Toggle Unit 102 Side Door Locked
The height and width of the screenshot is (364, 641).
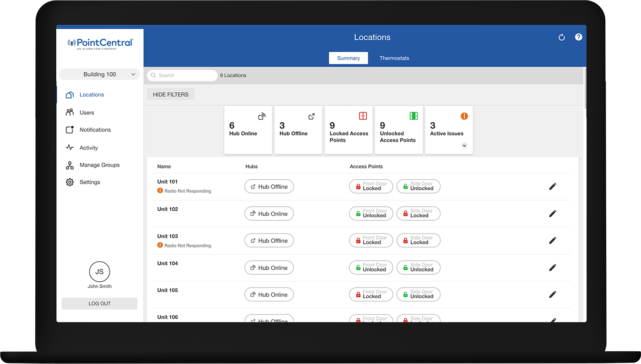click(418, 214)
